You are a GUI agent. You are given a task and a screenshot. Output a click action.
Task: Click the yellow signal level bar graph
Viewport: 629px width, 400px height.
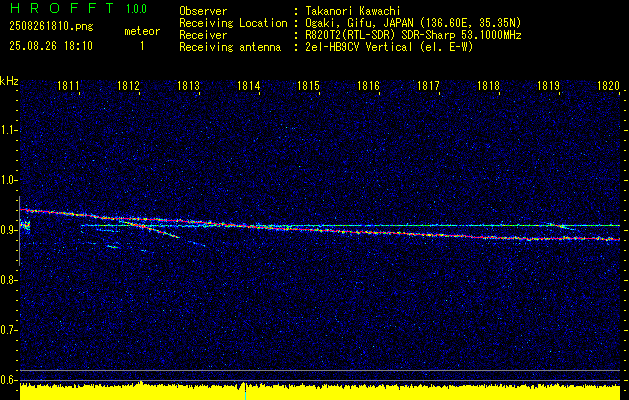tap(320, 392)
